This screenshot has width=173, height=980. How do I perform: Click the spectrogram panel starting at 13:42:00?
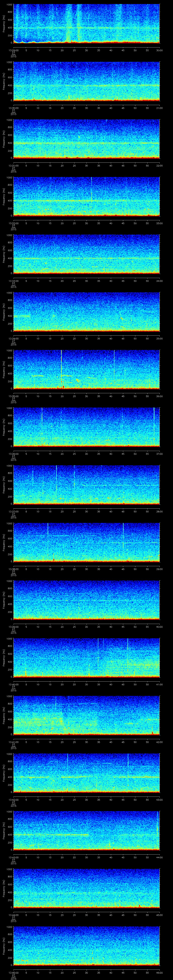pos(87,773)
